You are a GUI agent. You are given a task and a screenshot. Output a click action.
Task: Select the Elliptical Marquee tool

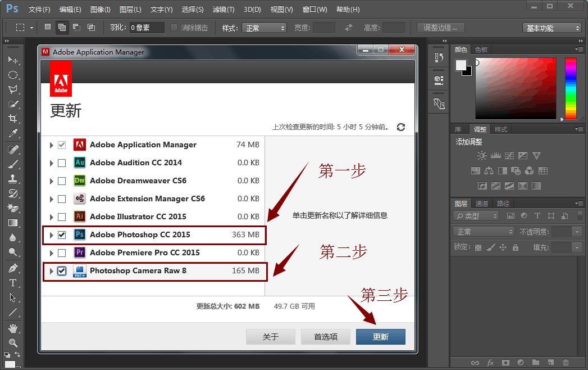tap(13, 75)
